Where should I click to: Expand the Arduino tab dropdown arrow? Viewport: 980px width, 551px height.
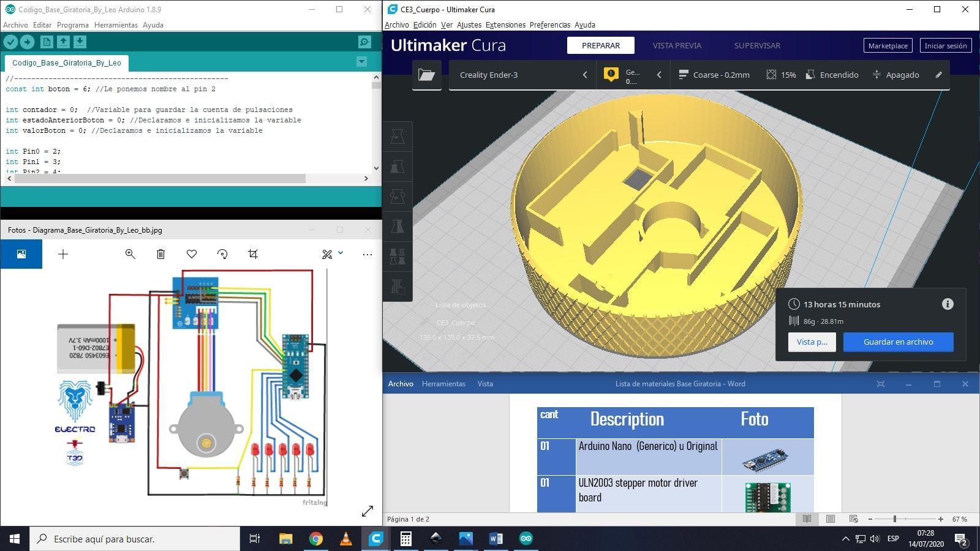pyautogui.click(x=361, y=62)
